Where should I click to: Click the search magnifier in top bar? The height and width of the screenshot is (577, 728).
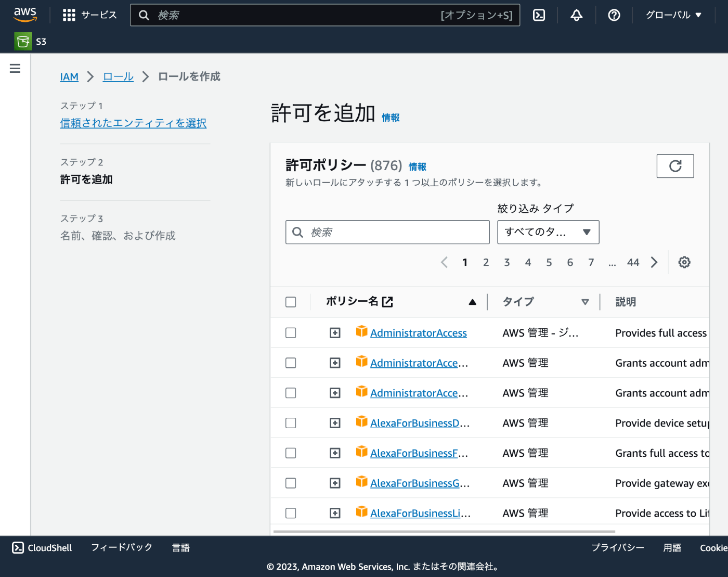(144, 15)
